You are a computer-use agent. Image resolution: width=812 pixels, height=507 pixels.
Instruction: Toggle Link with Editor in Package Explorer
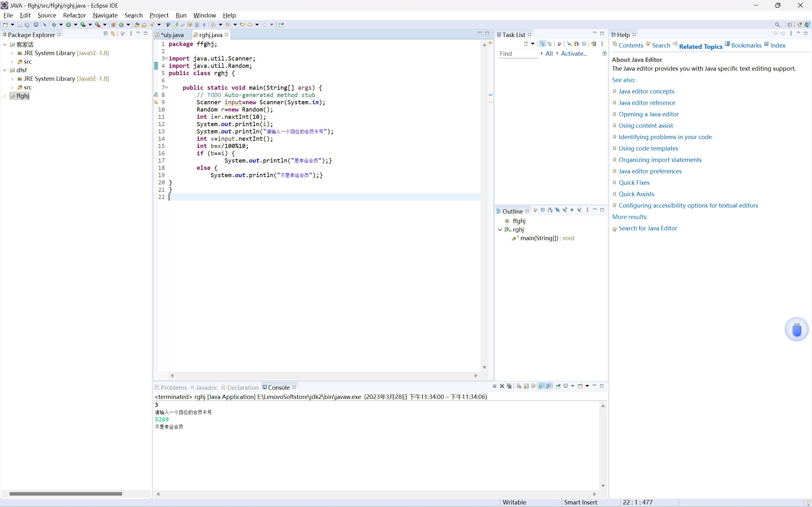coord(113,34)
